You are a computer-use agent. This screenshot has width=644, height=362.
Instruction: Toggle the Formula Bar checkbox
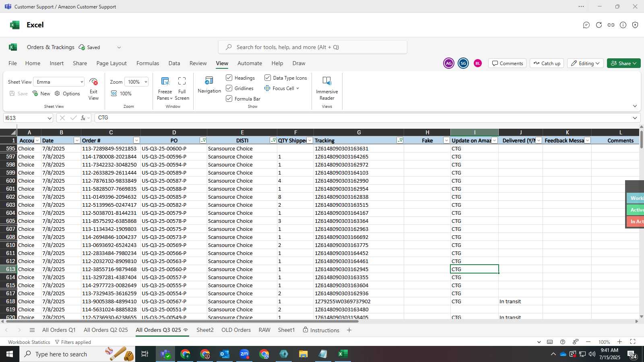[229, 99]
